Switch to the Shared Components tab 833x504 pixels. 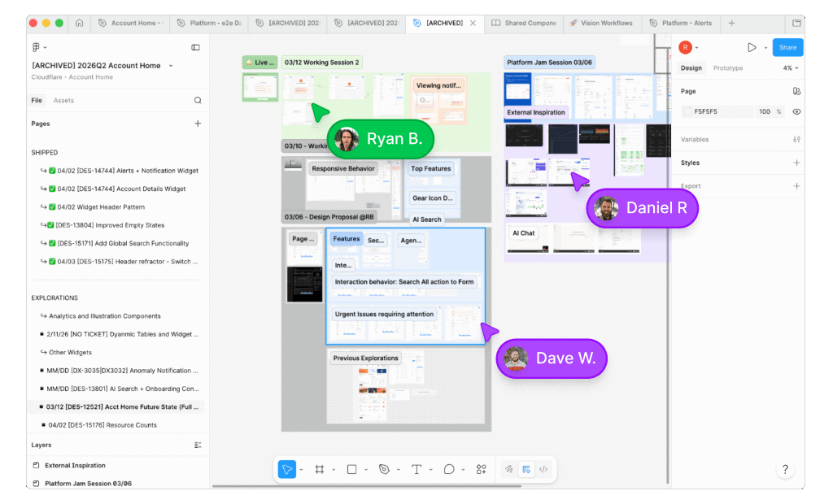[x=525, y=23]
